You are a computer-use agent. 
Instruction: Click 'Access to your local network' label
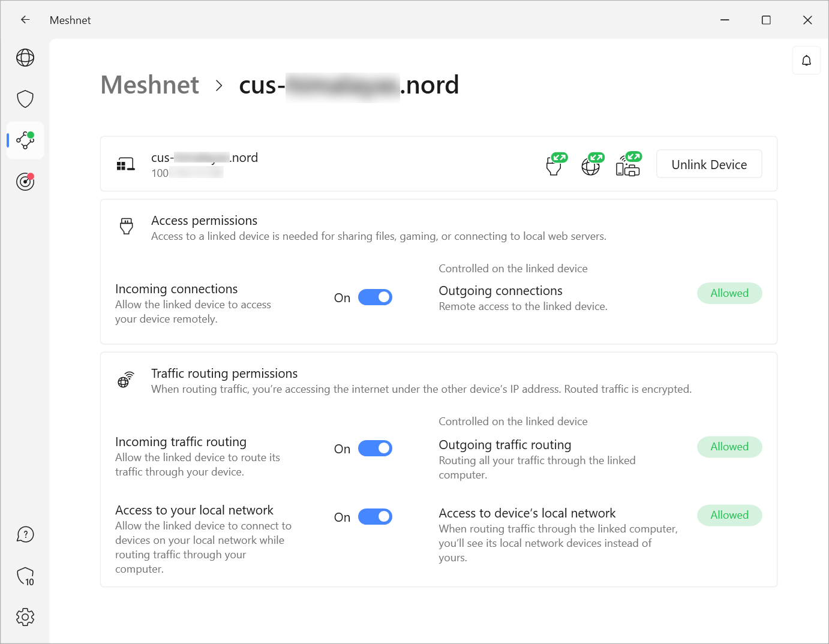(194, 510)
